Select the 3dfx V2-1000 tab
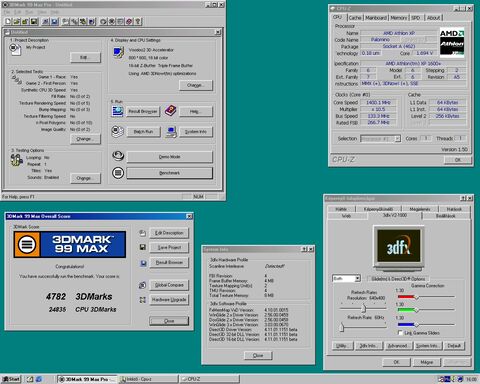This screenshot has height=384, width=480. click(395, 215)
